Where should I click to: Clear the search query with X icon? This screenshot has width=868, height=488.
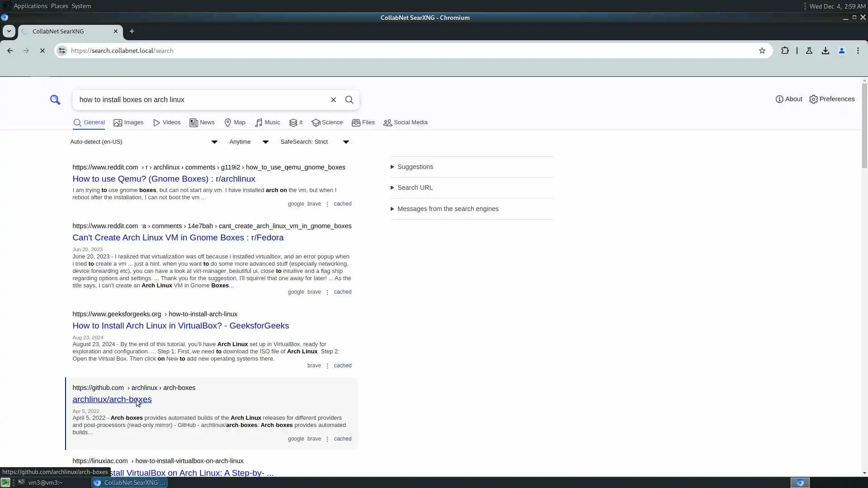(333, 100)
